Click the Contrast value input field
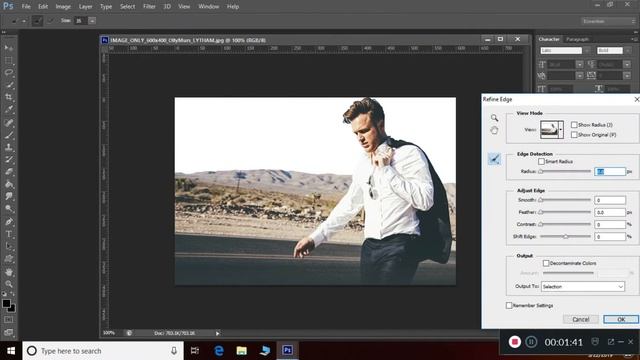Viewport: 640px width, 360px height. pyautogui.click(x=610, y=224)
